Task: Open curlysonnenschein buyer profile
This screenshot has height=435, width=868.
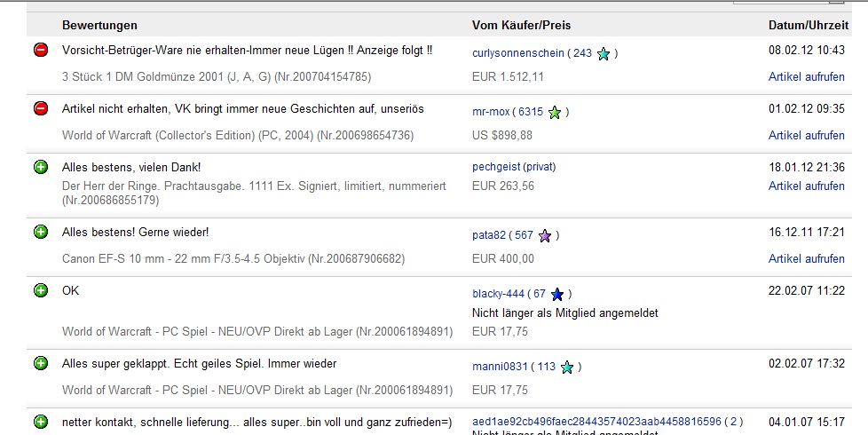Action: (517, 53)
